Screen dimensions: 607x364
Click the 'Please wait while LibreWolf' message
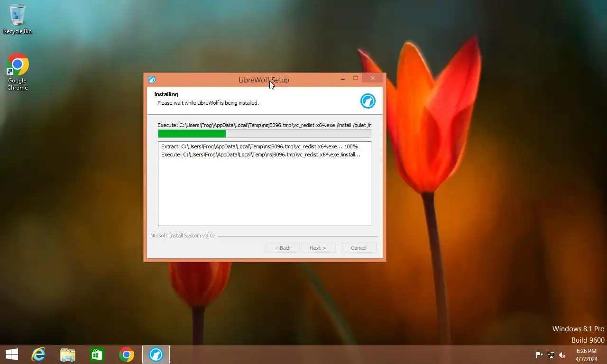click(208, 103)
